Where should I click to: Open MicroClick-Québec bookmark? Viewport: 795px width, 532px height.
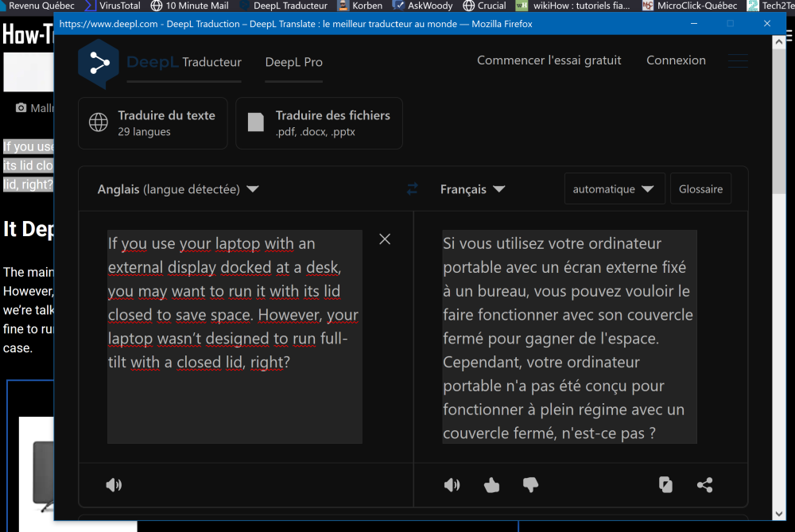point(689,6)
